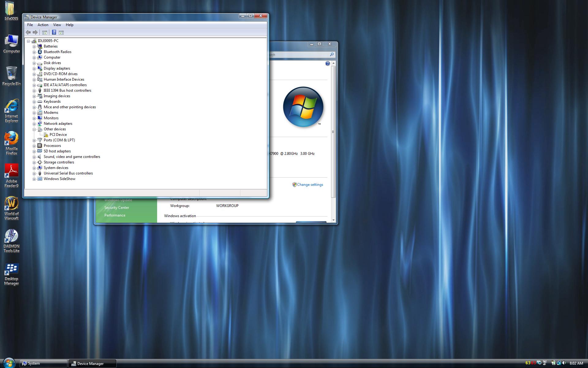Select the BlackBerry Desktop Manager icon
Viewport: 588px width, 368px height.
coord(11,274)
